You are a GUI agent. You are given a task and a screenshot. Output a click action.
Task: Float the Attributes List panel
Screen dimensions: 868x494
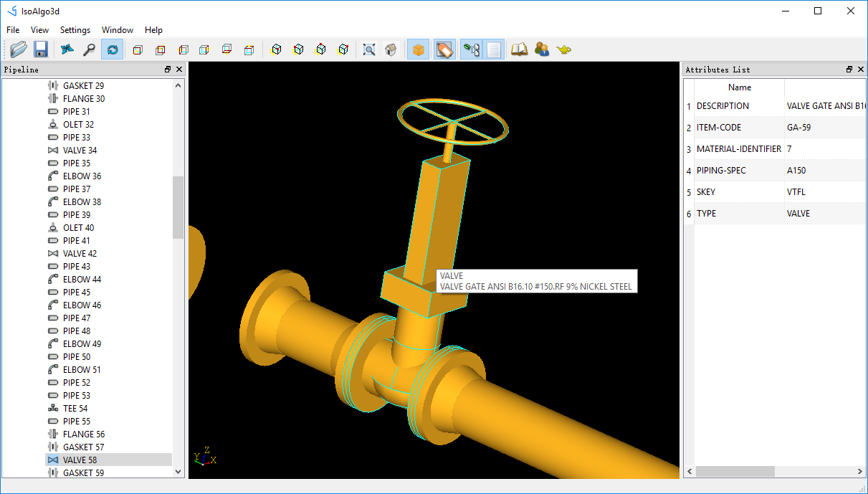click(849, 70)
